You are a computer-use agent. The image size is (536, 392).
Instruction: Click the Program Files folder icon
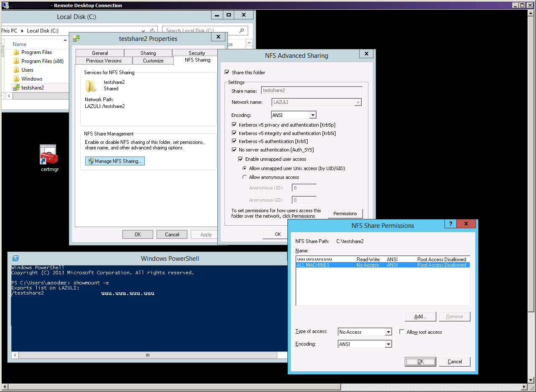(16, 52)
